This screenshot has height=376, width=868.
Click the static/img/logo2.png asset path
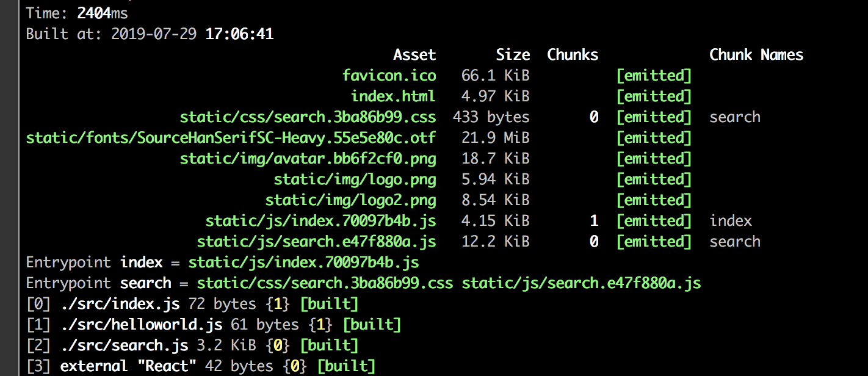[x=350, y=200]
